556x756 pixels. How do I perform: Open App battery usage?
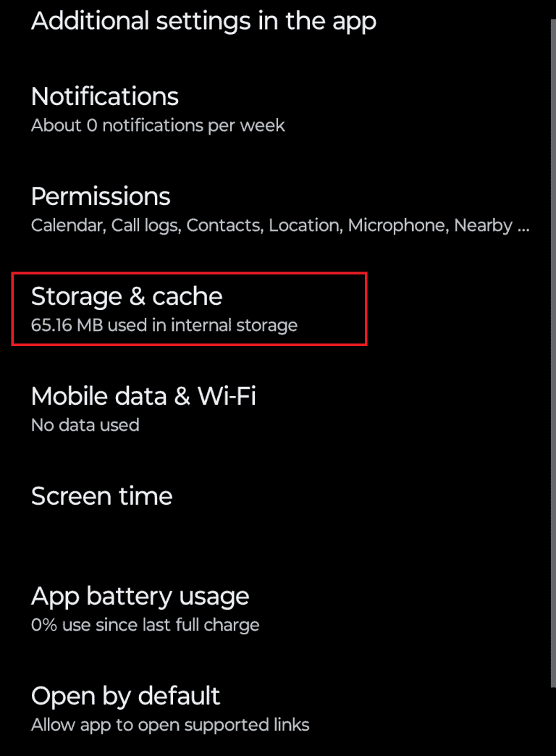140,596
